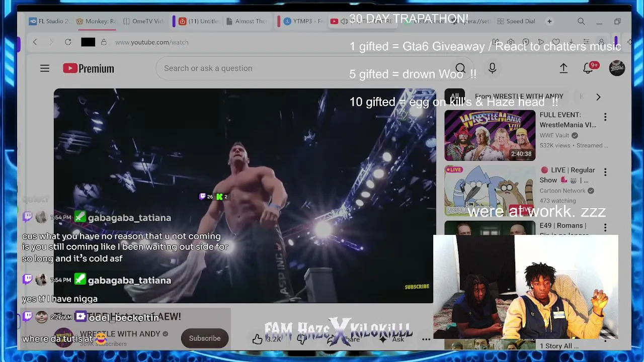The width and height of the screenshot is (644, 362).
Task: Open the Regular Show live thumbnail
Action: coord(490,191)
